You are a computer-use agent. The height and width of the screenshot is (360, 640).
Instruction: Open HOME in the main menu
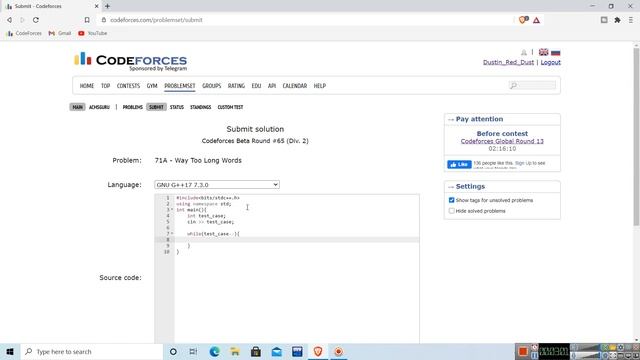click(87, 86)
